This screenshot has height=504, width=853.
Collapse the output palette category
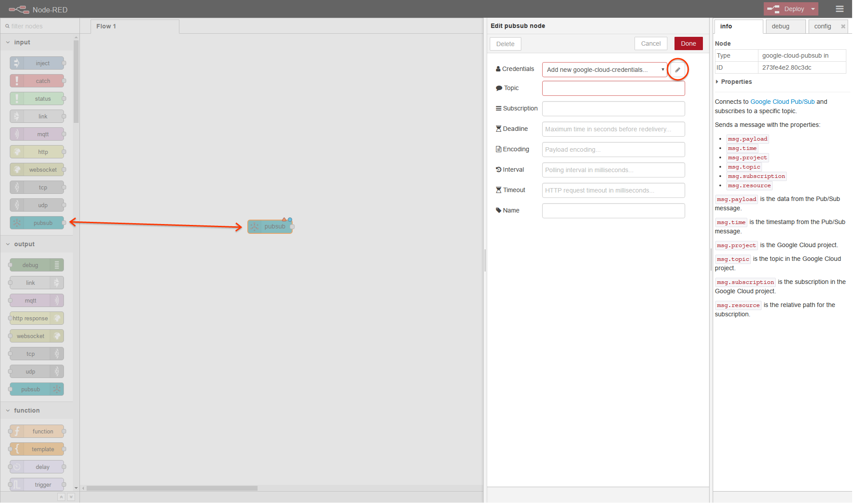[24, 244]
